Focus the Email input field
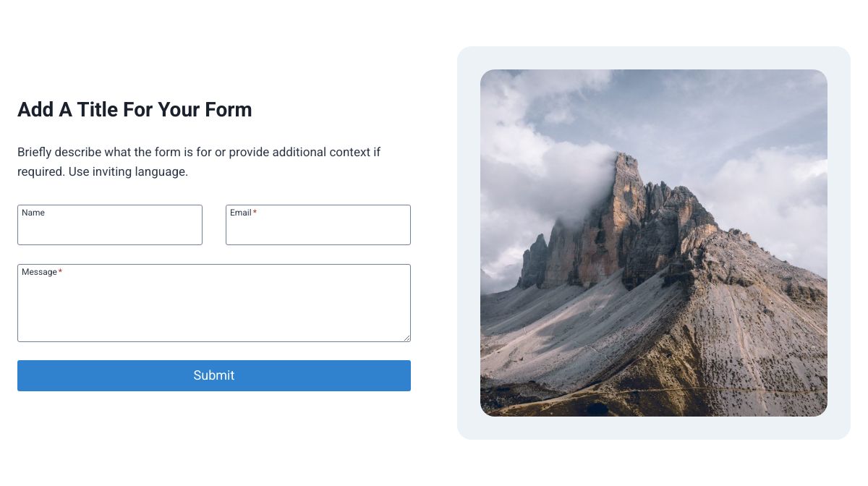Screen dimensions: 868x486 [x=318, y=230]
